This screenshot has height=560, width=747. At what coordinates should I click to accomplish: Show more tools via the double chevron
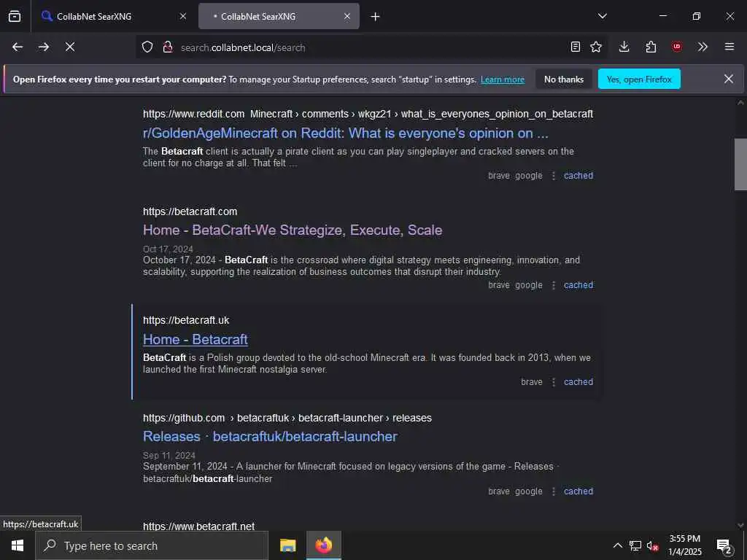703,47
